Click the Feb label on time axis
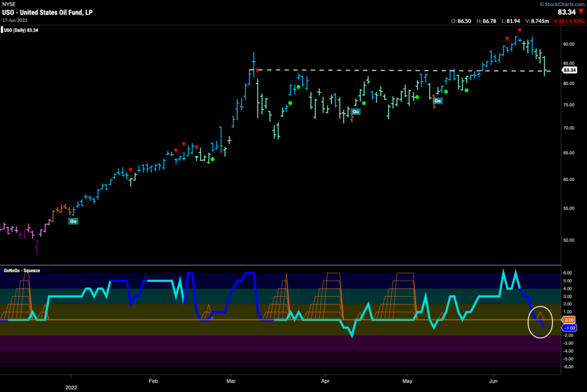Viewport: 587px width, 392px height. click(x=153, y=381)
